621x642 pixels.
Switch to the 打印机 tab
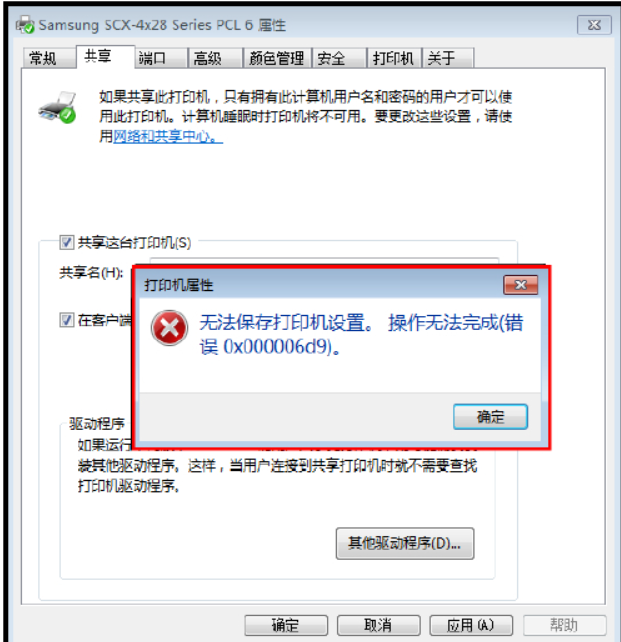pos(394,58)
